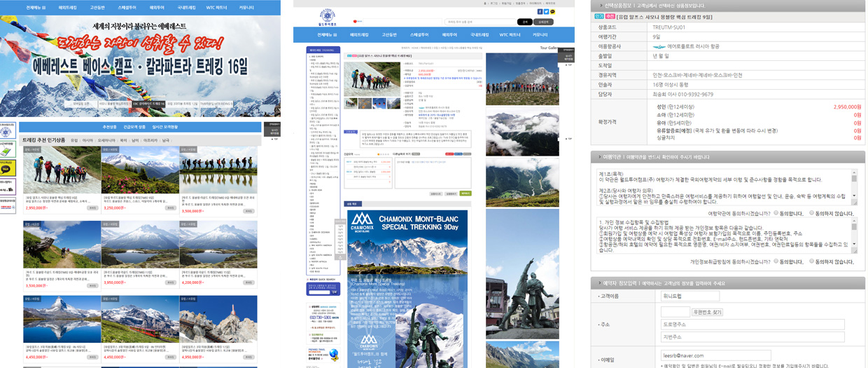868x368 pixels.
Task: Click 지번주소 address input field
Action: 752,337
